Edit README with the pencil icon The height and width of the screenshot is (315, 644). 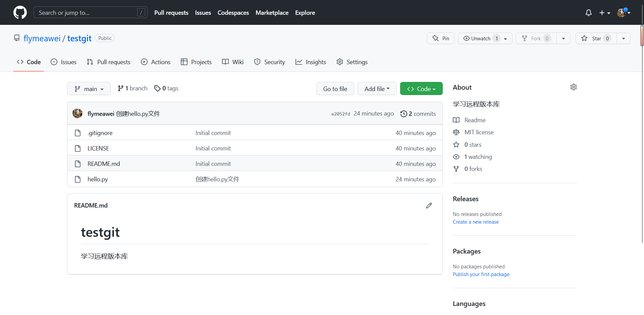coord(429,206)
